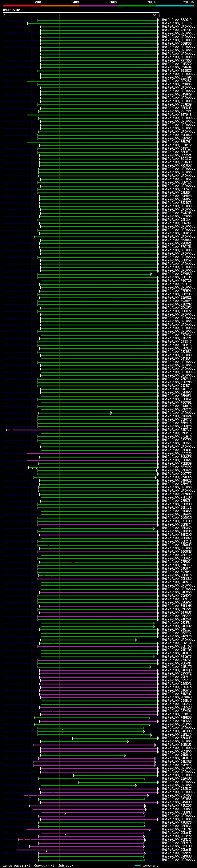Click the UniRef100_Q2R3K3 label
The height and width of the screenshot is (868, 197).
coord(176,139)
